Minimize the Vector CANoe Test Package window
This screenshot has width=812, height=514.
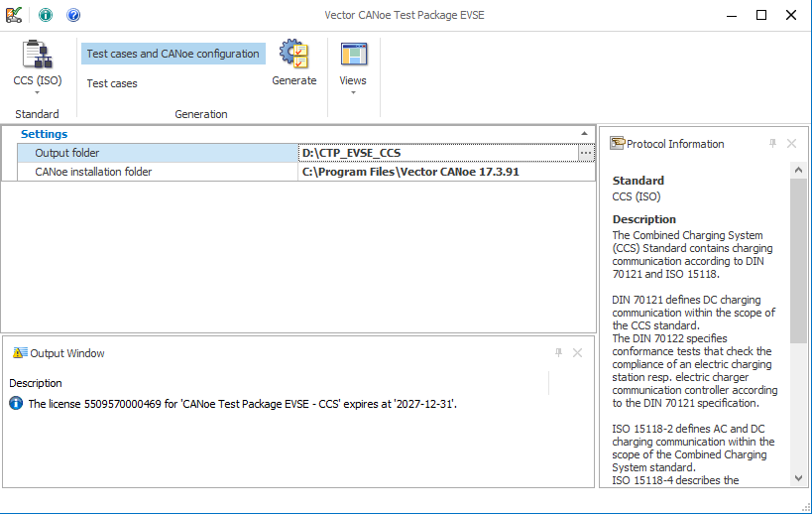coord(732,15)
